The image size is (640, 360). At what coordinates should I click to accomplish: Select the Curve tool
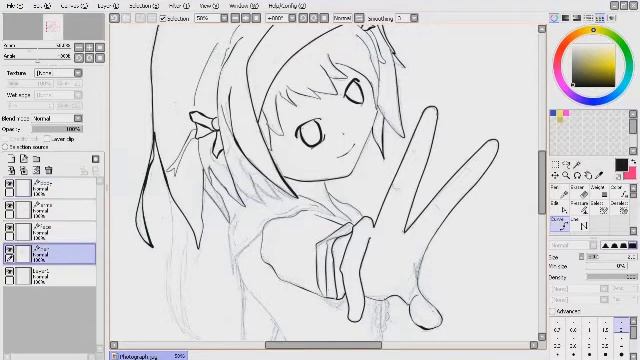coord(559,224)
